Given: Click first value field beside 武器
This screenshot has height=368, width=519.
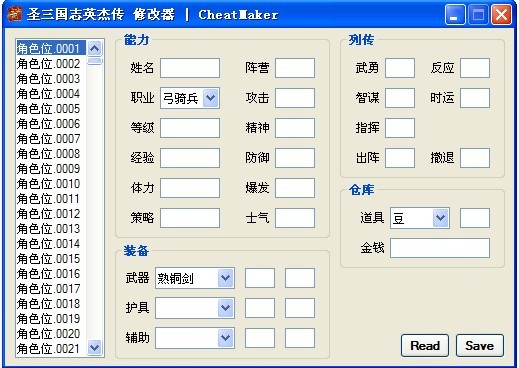Looking at the screenshot, I should click(260, 278).
